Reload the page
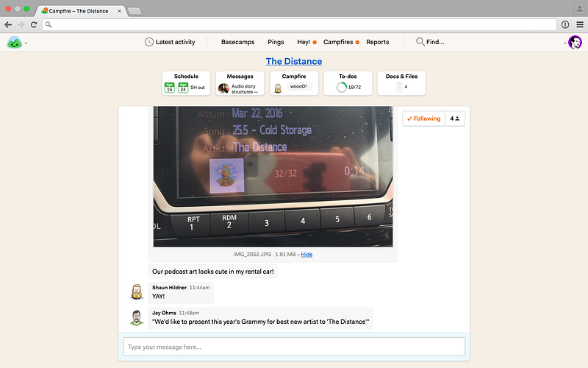Viewport: 588px width, 368px height. (x=34, y=25)
